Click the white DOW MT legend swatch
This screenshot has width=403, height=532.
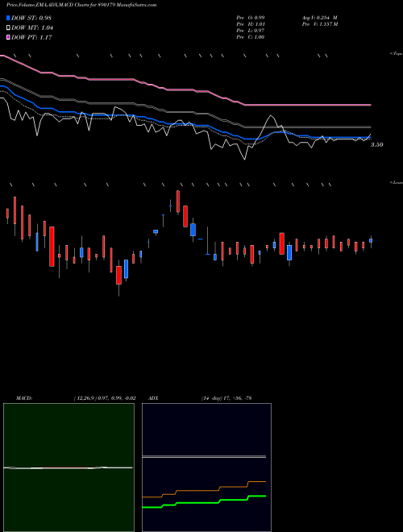click(8, 28)
